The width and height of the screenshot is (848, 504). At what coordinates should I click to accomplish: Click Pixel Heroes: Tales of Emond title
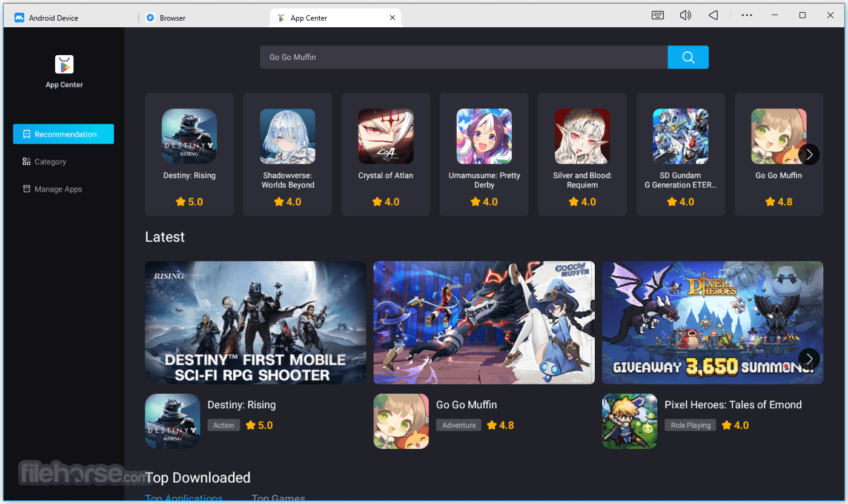tap(733, 405)
